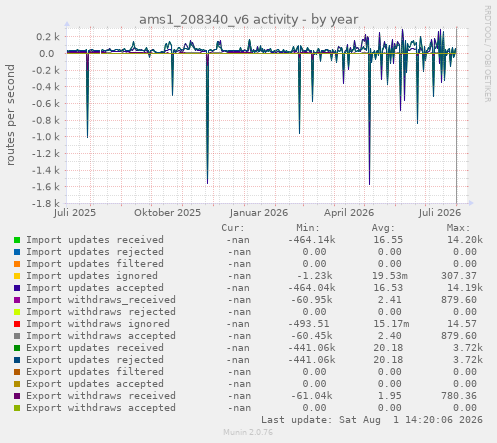Click the Avg value '15.17m'
Image resolution: width=497 pixels, height=443 pixels.
[x=391, y=324]
